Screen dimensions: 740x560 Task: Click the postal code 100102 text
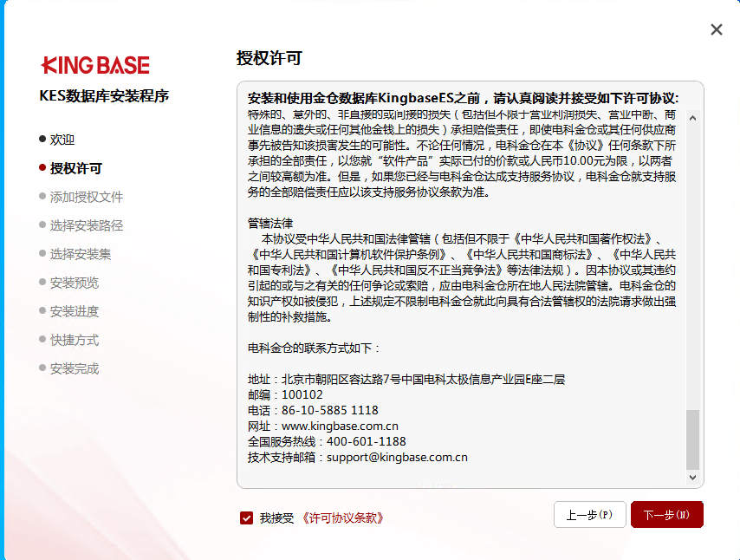(302, 394)
